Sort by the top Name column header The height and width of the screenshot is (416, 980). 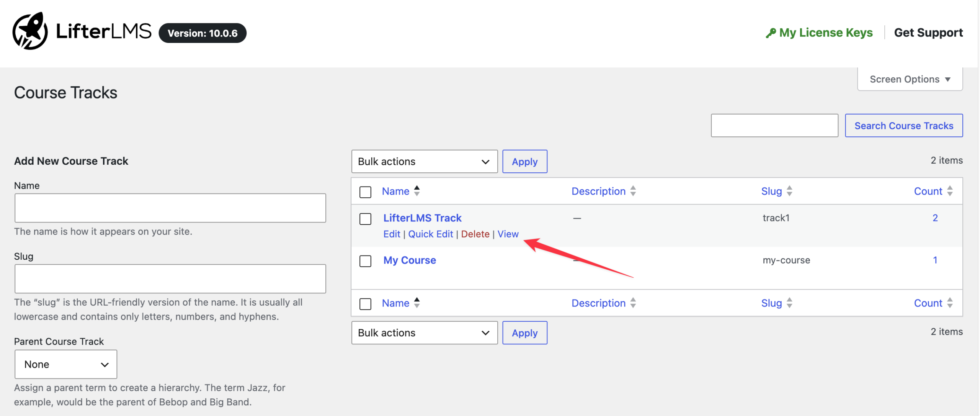[395, 191]
